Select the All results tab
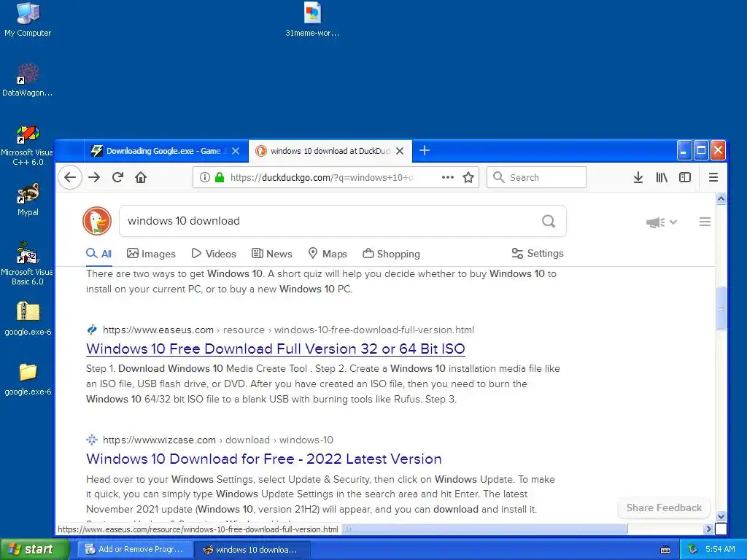This screenshot has height=560, width=747. click(99, 254)
